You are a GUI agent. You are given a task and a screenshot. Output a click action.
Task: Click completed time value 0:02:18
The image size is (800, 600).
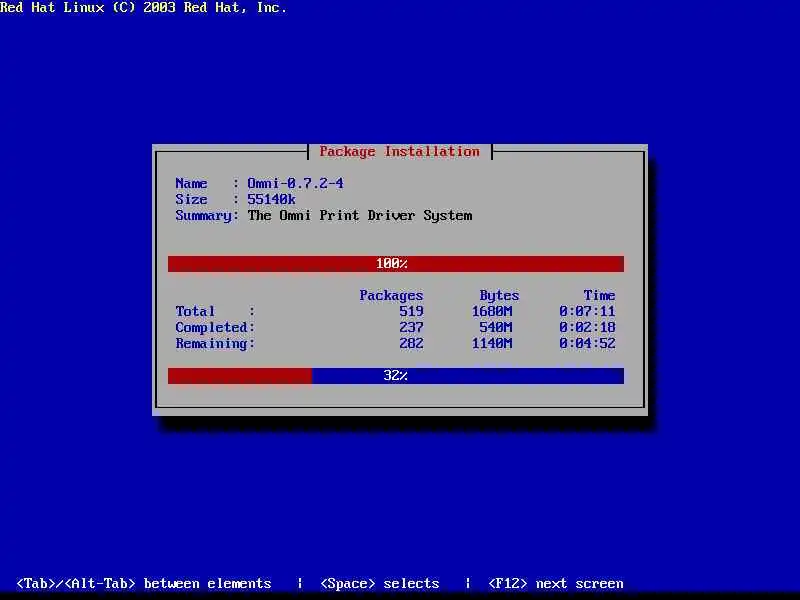587,328
